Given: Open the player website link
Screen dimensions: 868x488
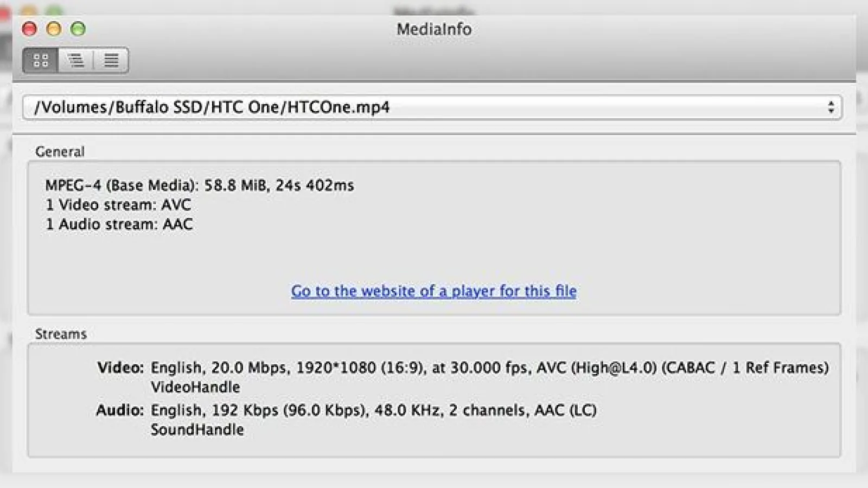Looking at the screenshot, I should pos(433,291).
